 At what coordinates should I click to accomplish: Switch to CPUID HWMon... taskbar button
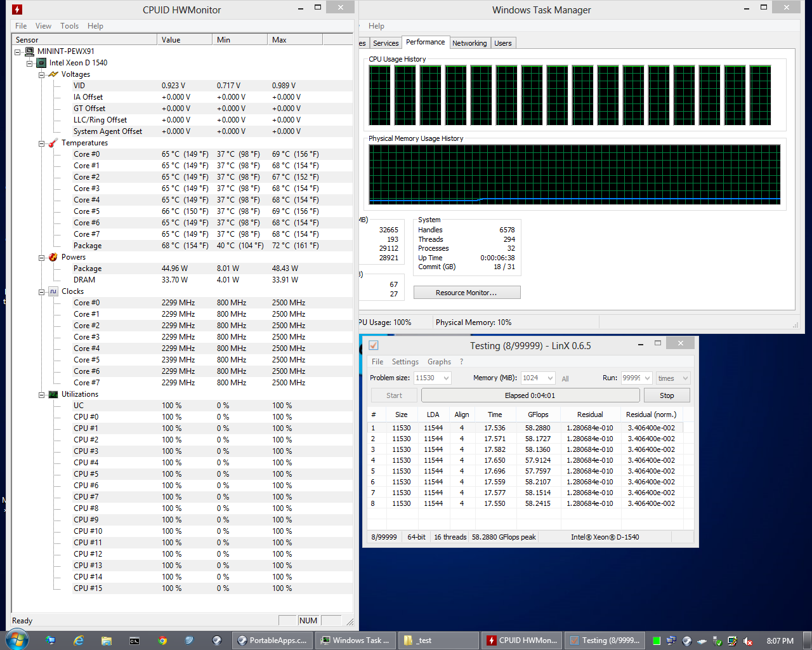pyautogui.click(x=522, y=640)
